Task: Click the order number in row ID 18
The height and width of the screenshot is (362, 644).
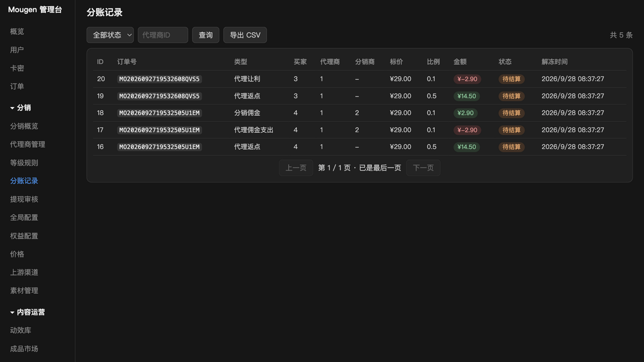Action: (x=159, y=113)
